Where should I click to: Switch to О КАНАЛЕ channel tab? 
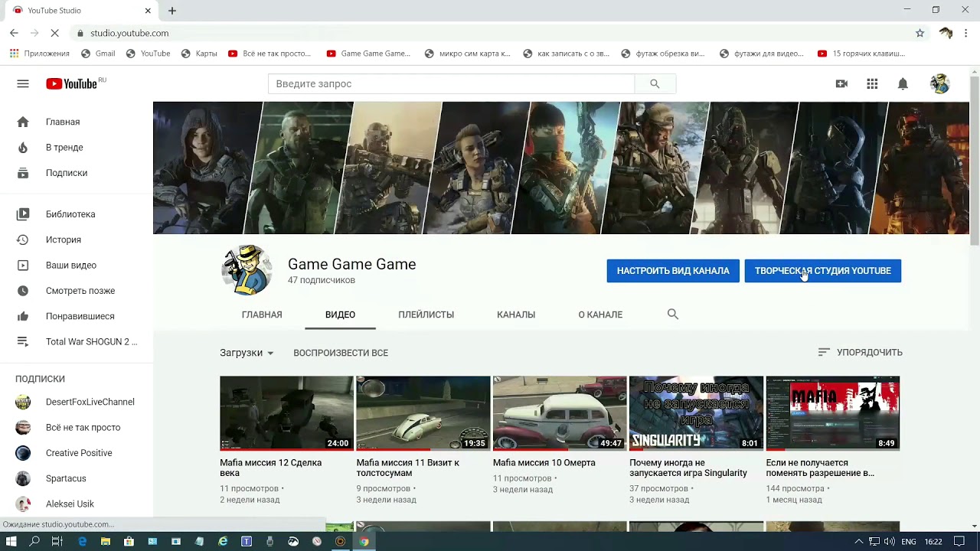click(x=600, y=315)
